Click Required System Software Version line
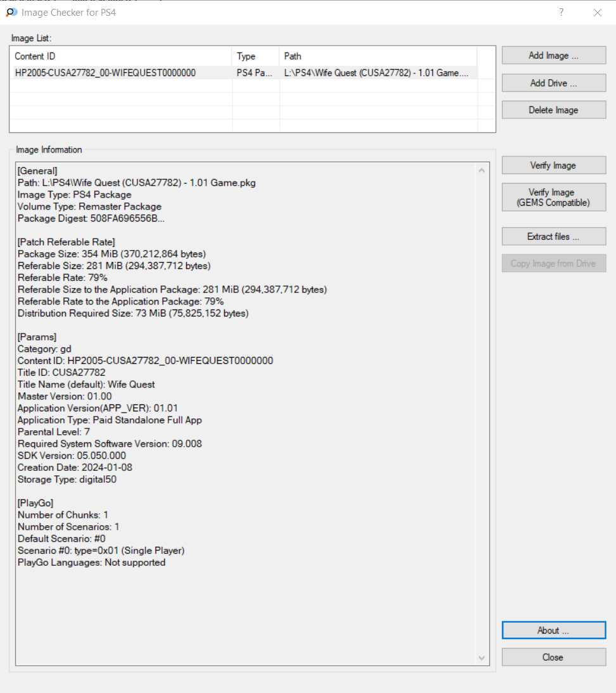The height and width of the screenshot is (693, 616). pyautogui.click(x=110, y=444)
